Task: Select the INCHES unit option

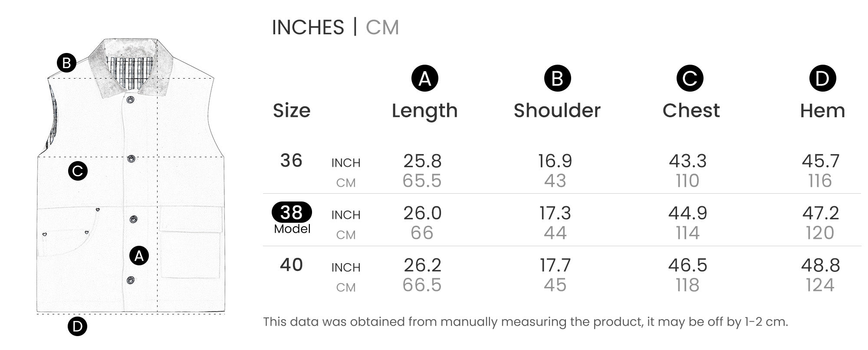Action: 308,27
